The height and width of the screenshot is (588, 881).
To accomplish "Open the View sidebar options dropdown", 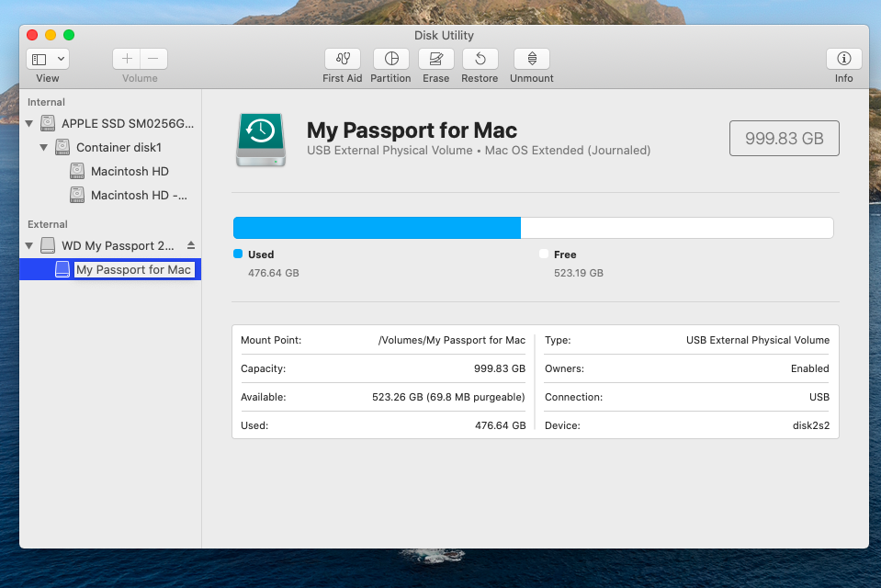I will (x=61, y=59).
